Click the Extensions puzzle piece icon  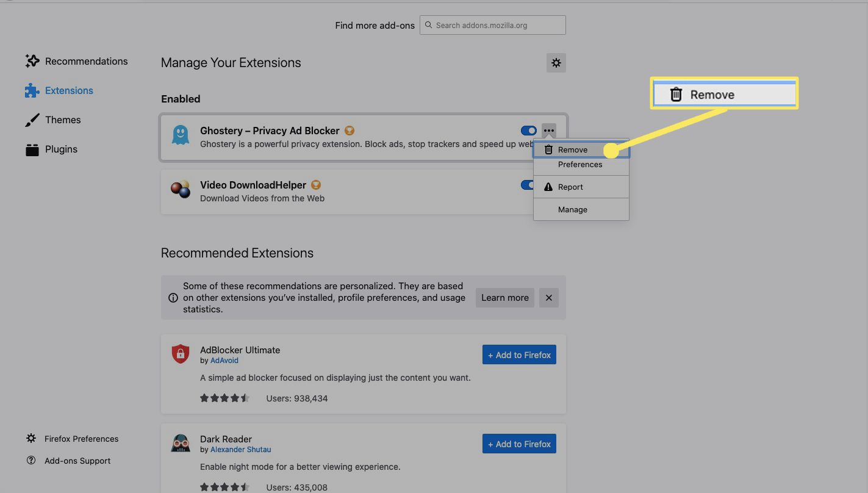[x=32, y=91]
